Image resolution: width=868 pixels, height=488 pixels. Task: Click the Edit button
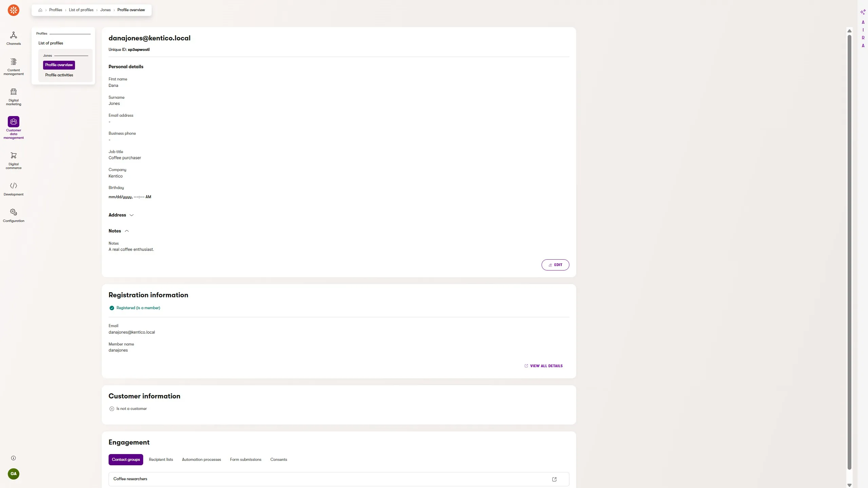[555, 265]
